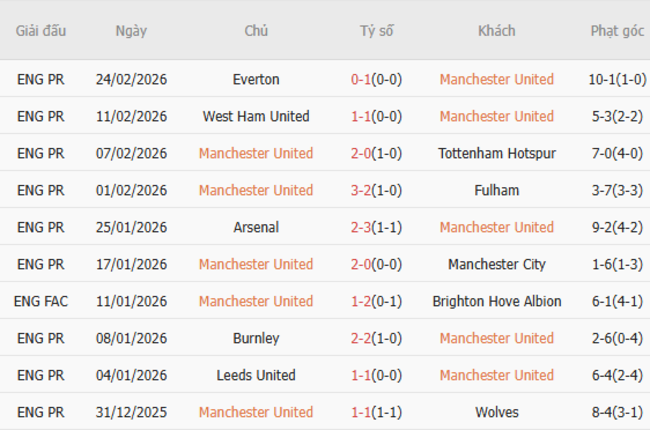Click Manchester City away team
This screenshot has height=430, width=650.
(x=496, y=264)
